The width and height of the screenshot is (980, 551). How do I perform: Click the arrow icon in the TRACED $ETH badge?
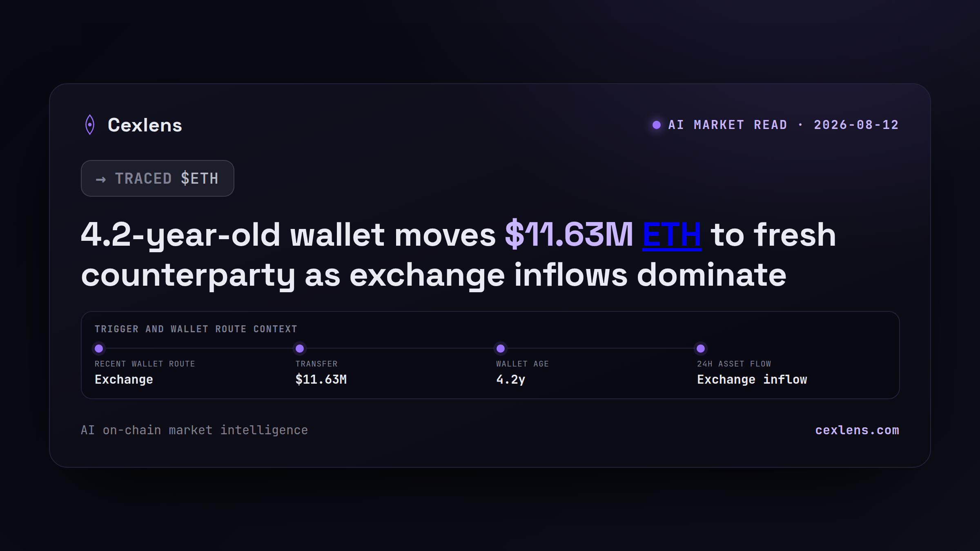pyautogui.click(x=101, y=179)
